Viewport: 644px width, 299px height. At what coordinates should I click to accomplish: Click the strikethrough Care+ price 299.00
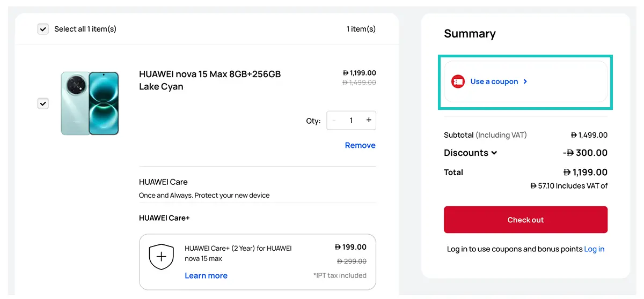click(352, 261)
